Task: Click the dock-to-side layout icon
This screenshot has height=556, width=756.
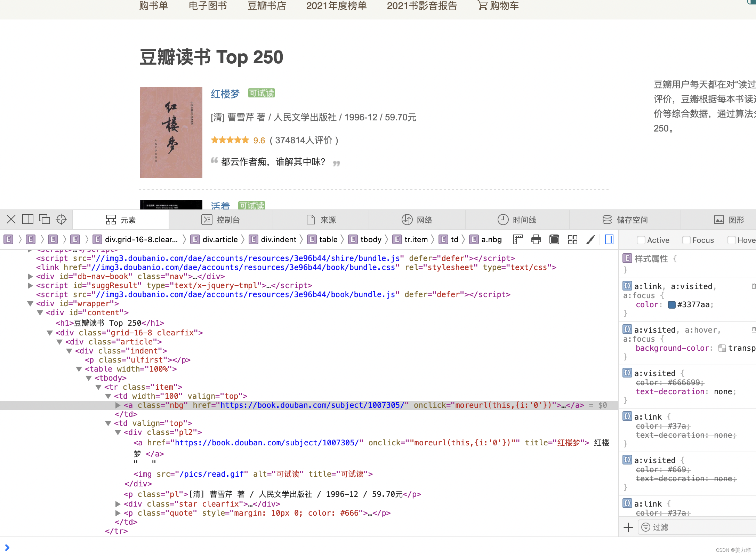Action: pos(28,219)
